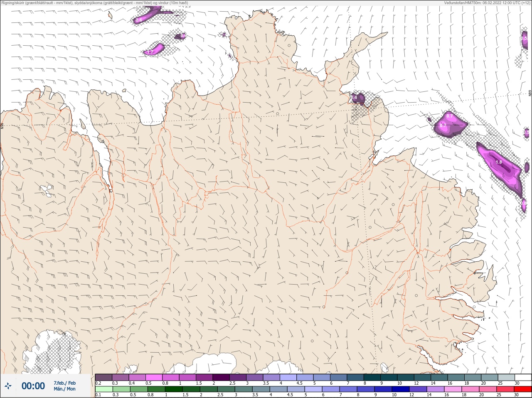Select the dark teal 8 swatch, upper legend
Screen dimensions: 532x398
click(x=372, y=377)
